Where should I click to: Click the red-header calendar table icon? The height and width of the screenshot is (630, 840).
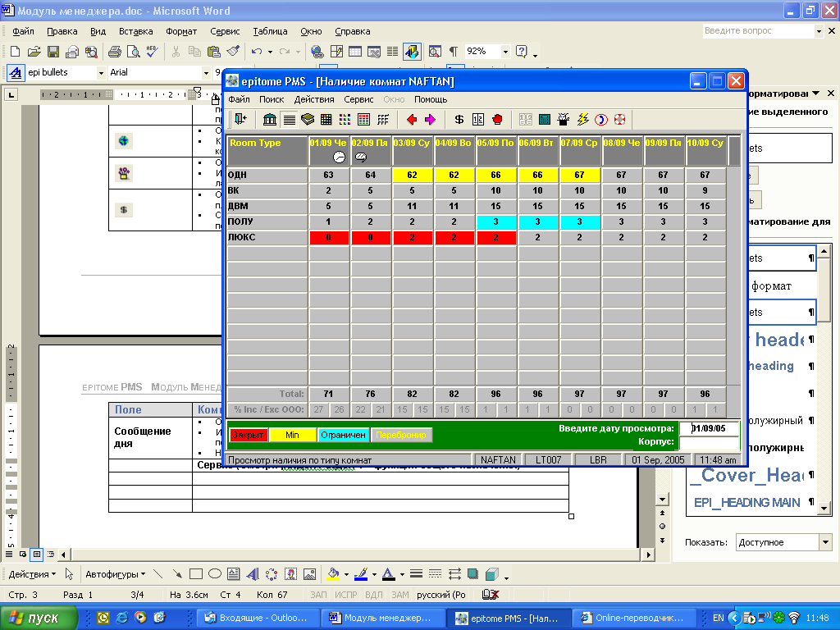[x=363, y=120]
